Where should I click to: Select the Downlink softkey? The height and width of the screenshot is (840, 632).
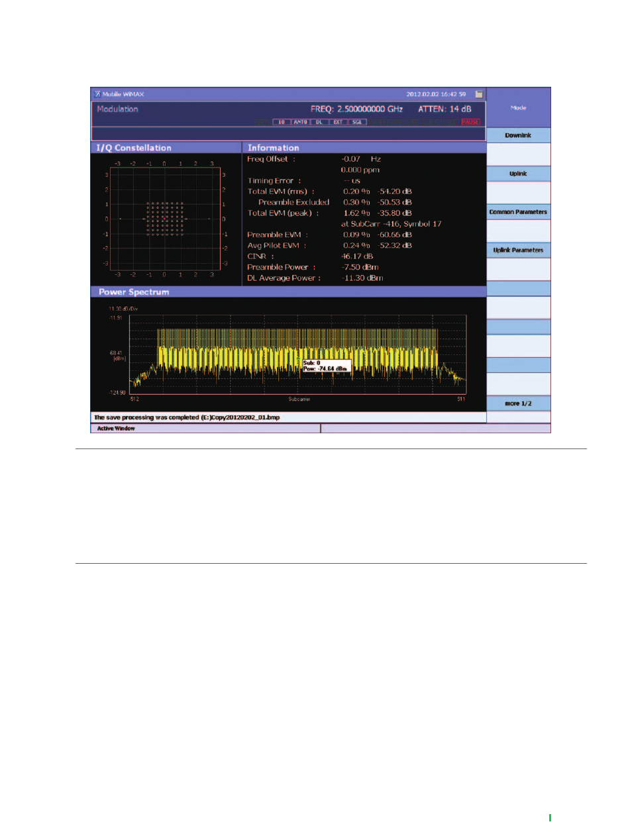pos(519,135)
